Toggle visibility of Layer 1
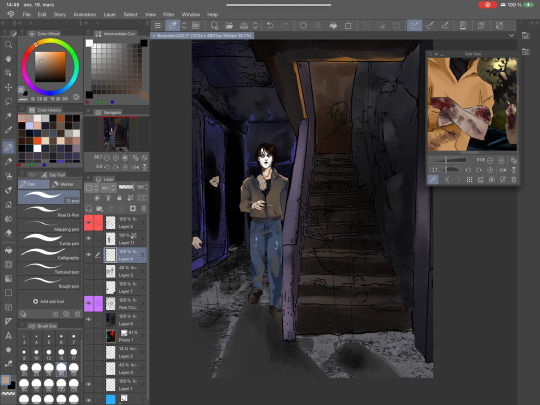 [x=89, y=384]
